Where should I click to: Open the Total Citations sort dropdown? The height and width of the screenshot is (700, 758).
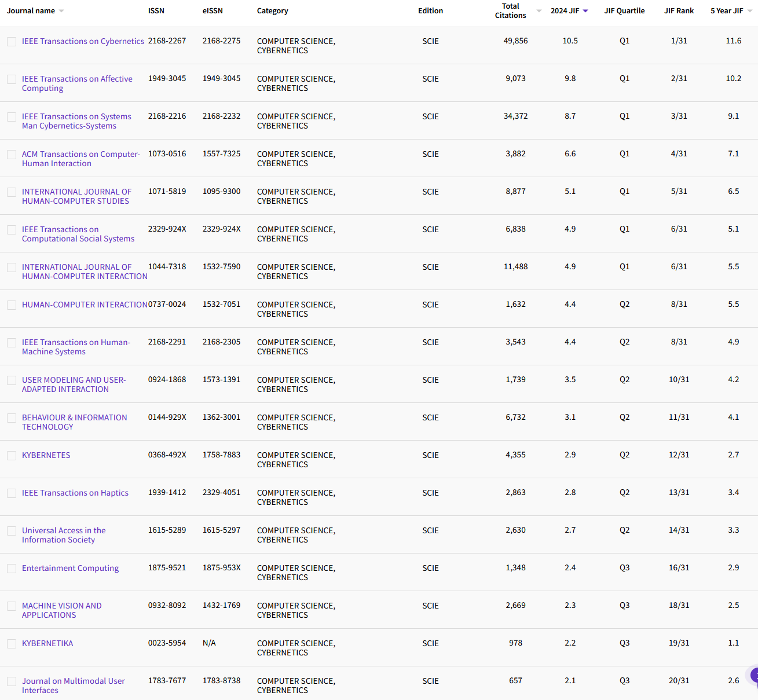pyautogui.click(x=539, y=10)
